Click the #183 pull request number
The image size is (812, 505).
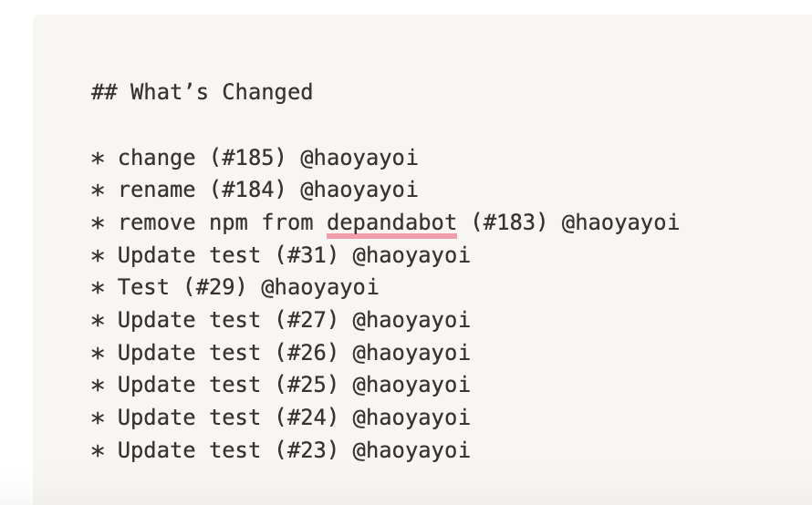(509, 222)
